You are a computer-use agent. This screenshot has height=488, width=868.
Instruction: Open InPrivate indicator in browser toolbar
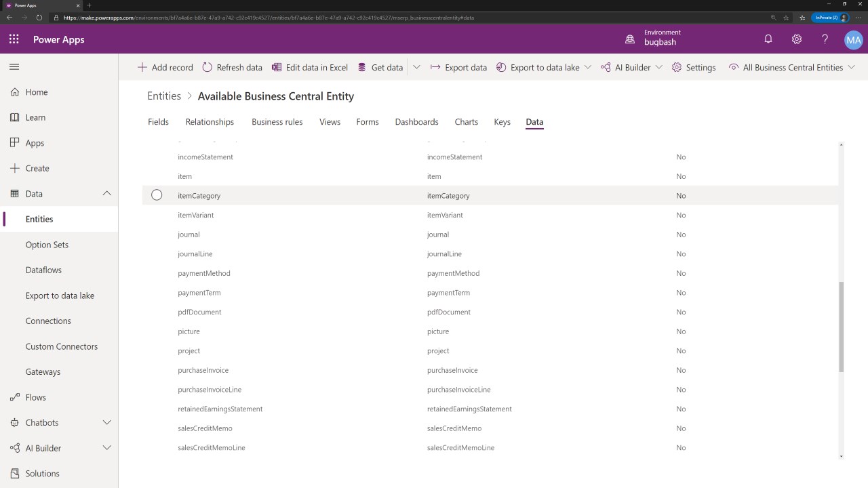coord(830,18)
